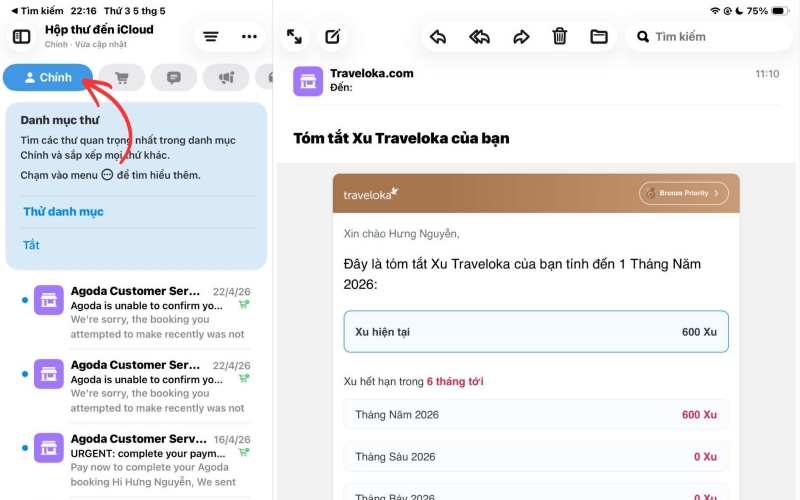
Task: Switch to the megaphone promotions tab
Action: [x=226, y=78]
